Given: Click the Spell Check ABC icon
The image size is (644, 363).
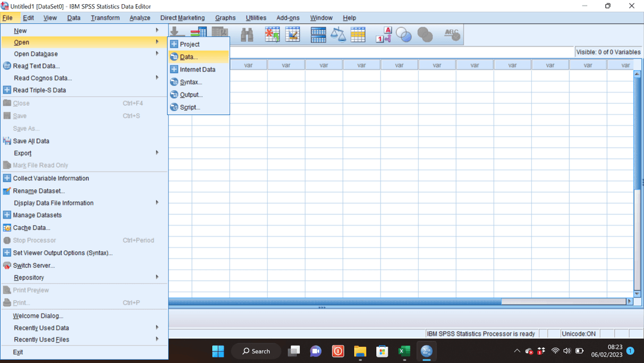Looking at the screenshot, I should click(x=452, y=35).
